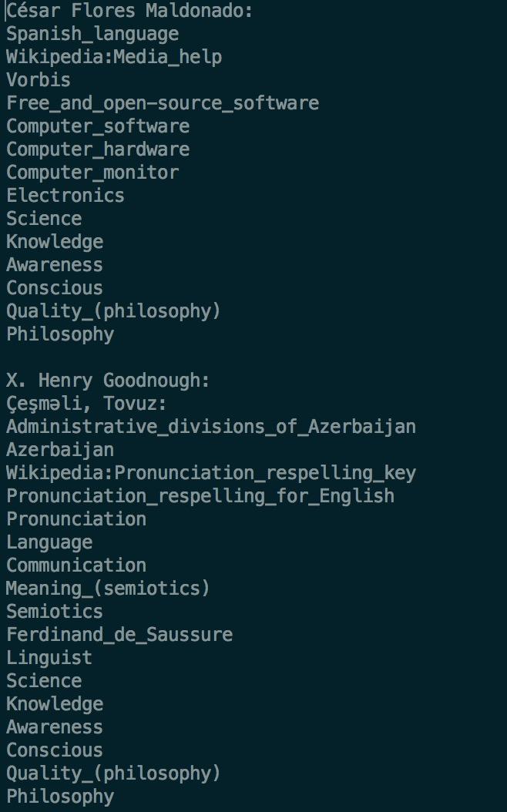Click the standalone Azerbaijan line
Viewport: 507px width, 812px height.
click(x=60, y=450)
